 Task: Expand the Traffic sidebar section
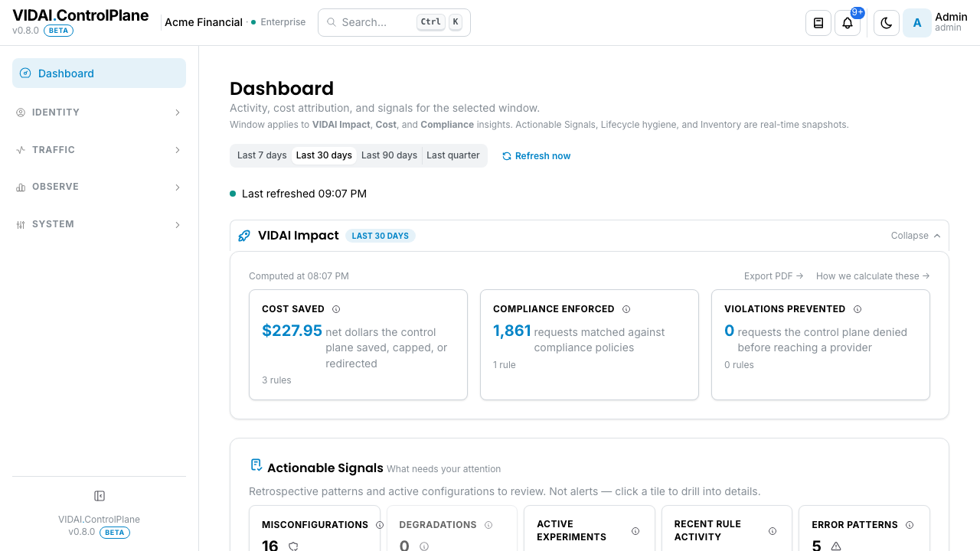click(99, 150)
